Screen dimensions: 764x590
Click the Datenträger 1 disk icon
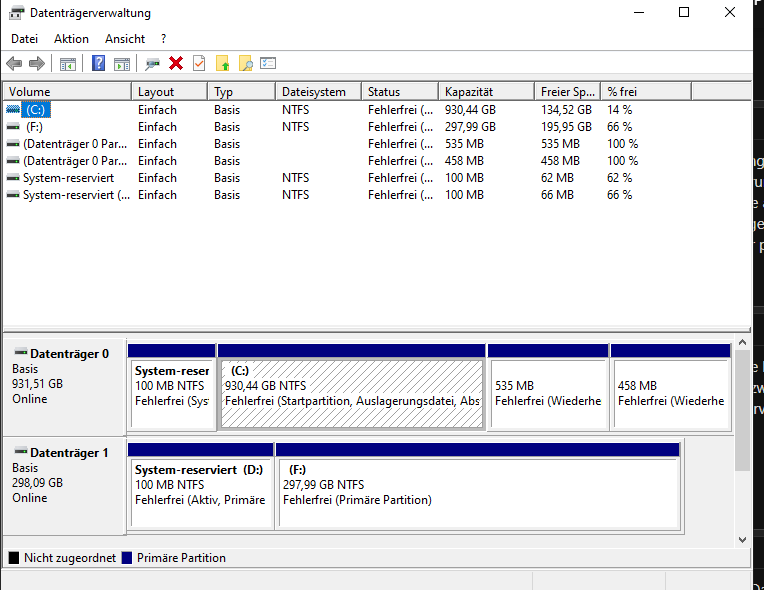21,451
